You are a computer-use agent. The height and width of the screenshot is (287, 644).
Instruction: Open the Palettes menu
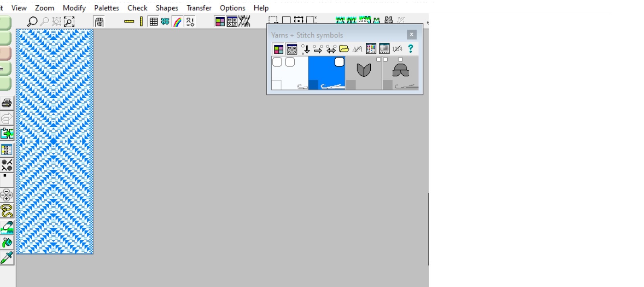tap(107, 8)
